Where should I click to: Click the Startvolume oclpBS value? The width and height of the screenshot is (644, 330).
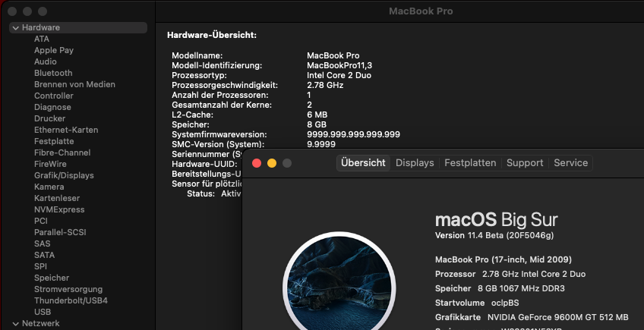[x=505, y=303]
